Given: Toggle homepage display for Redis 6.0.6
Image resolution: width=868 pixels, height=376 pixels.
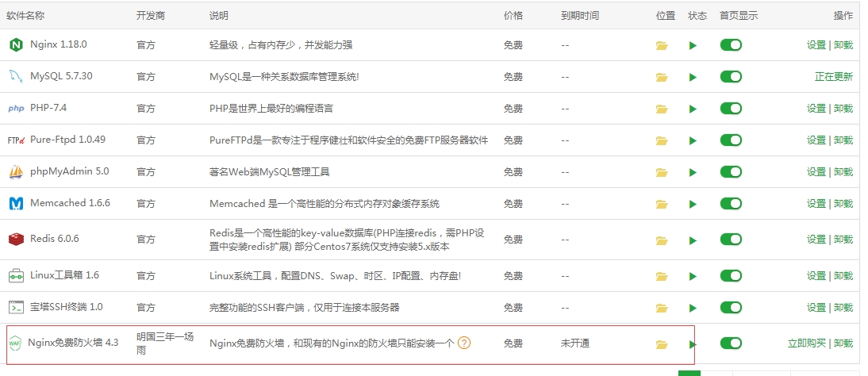Looking at the screenshot, I should click(x=731, y=240).
